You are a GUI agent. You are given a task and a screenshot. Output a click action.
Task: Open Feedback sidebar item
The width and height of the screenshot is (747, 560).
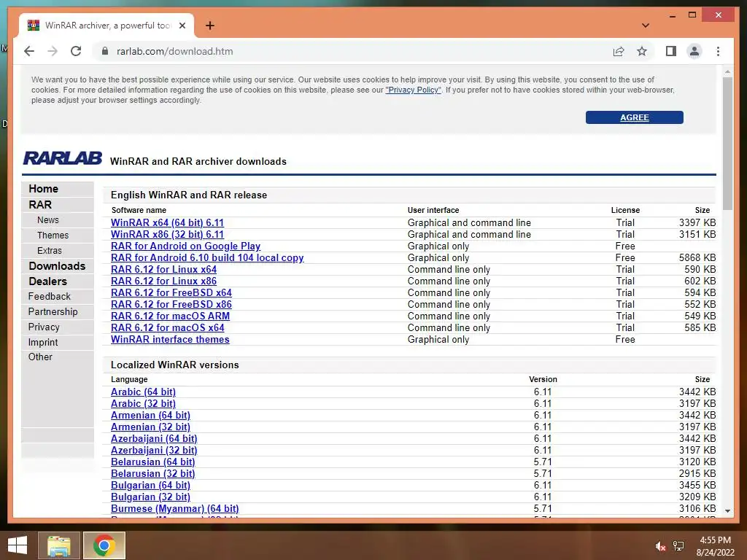(x=49, y=297)
